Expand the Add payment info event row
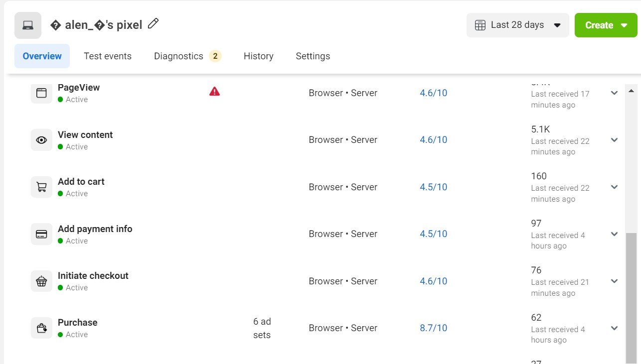This screenshot has width=641, height=364. [x=614, y=234]
